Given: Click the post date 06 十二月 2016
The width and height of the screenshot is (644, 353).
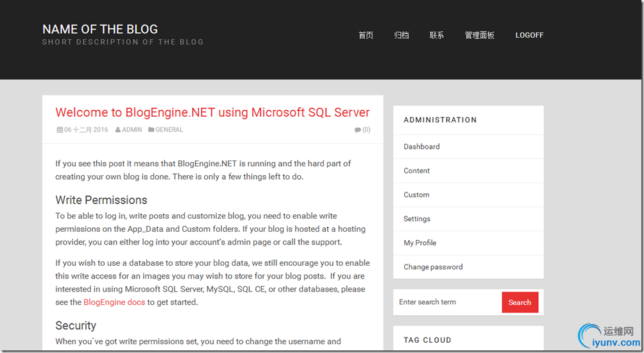Looking at the screenshot, I should [x=86, y=130].
